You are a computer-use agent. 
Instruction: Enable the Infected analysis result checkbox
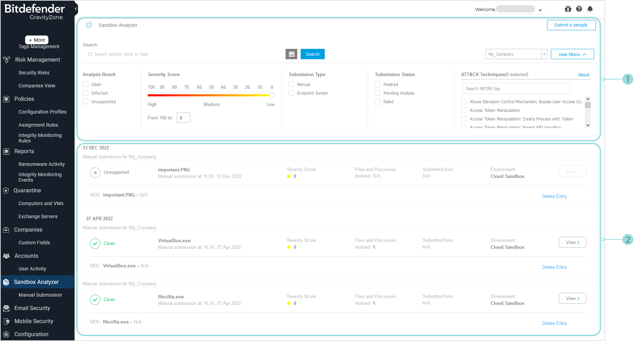[86, 93]
